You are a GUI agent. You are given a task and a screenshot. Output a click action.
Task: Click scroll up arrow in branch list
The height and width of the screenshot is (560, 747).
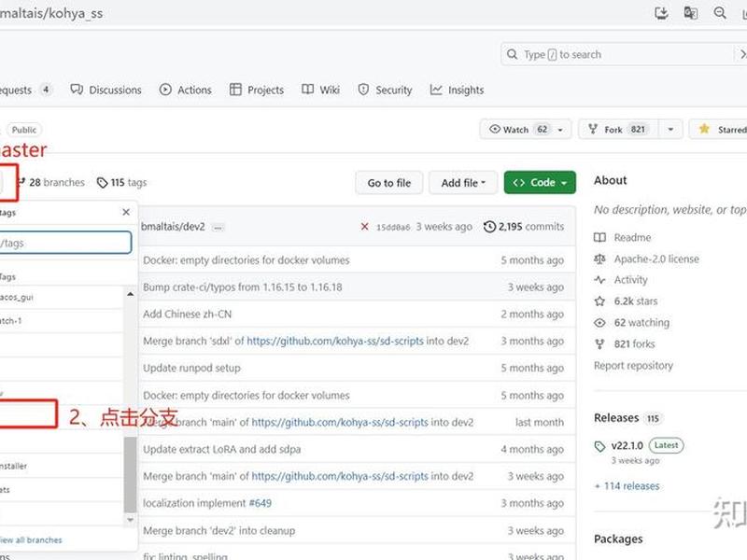130,294
